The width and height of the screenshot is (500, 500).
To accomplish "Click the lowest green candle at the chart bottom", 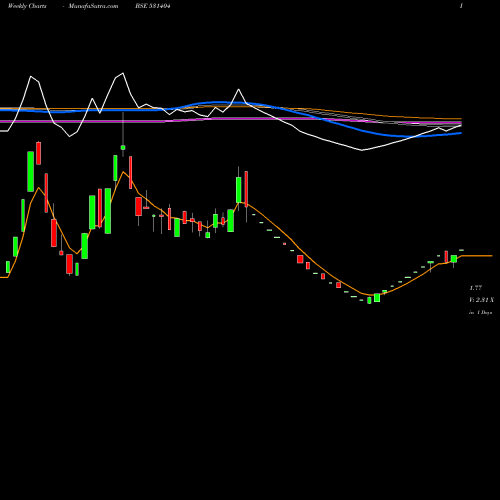I will pos(369,300).
